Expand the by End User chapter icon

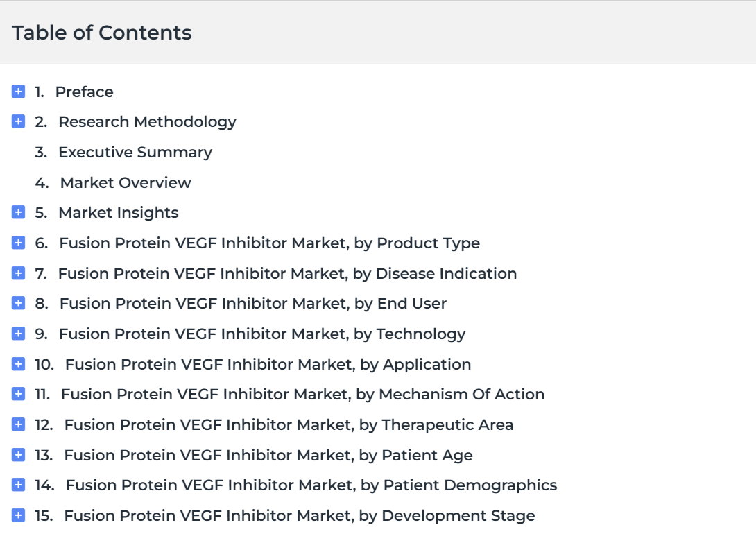click(x=18, y=302)
